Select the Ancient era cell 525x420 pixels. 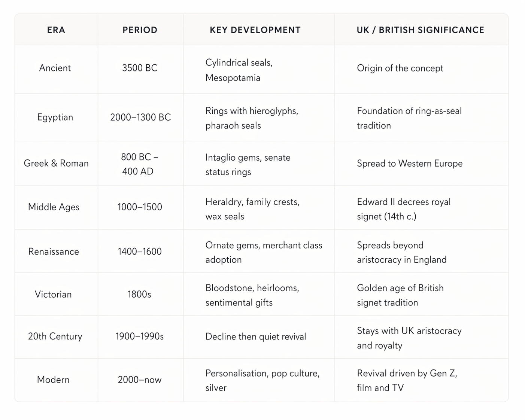pyautogui.click(x=55, y=68)
